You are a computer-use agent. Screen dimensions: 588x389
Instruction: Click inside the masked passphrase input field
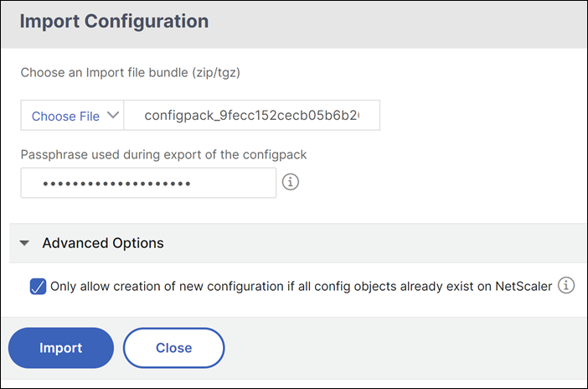pos(148,183)
